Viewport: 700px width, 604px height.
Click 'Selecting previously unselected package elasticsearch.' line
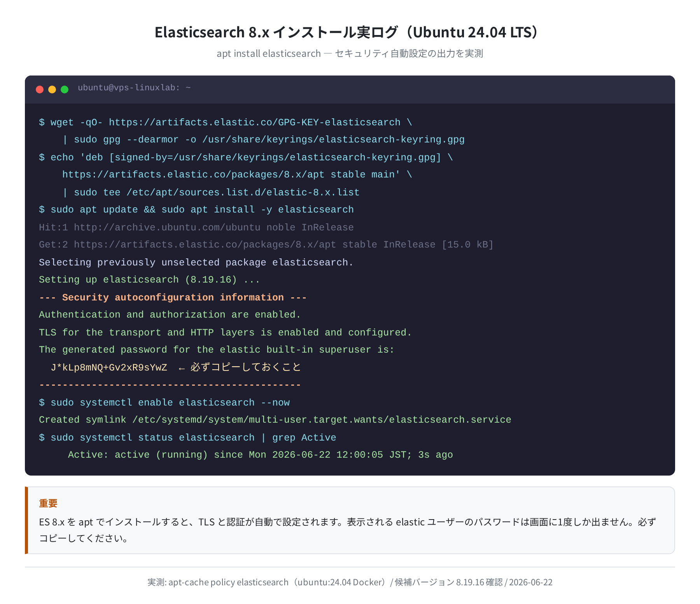click(x=196, y=262)
